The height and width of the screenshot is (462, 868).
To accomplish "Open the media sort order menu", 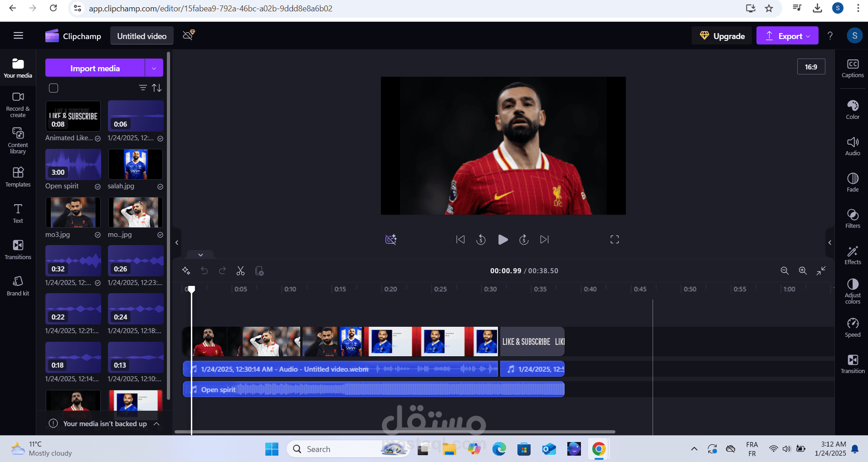I will click(x=157, y=88).
